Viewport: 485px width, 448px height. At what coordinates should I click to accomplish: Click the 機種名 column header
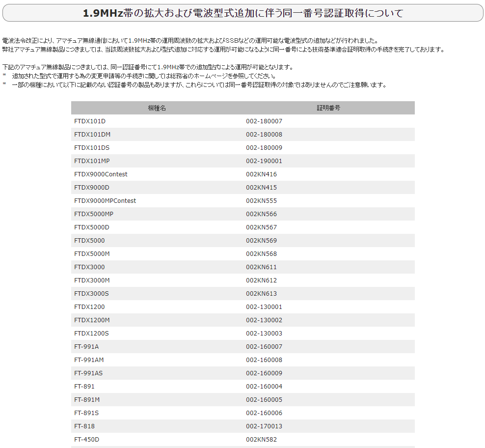point(157,108)
